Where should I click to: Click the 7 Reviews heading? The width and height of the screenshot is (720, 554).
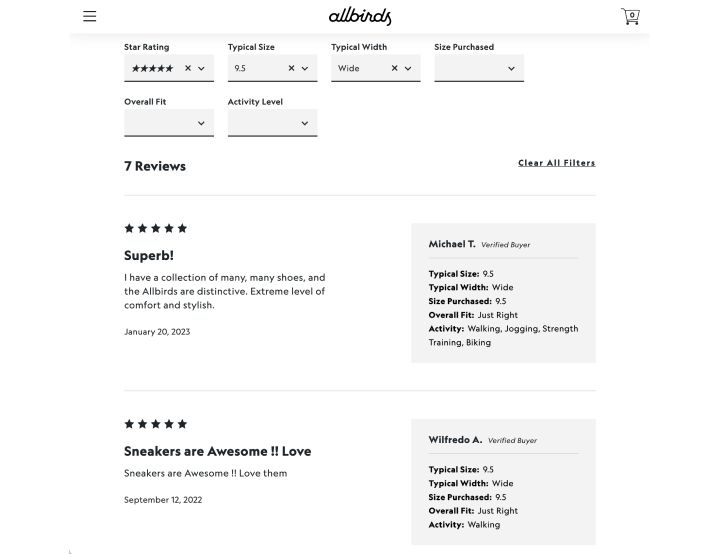coord(155,166)
